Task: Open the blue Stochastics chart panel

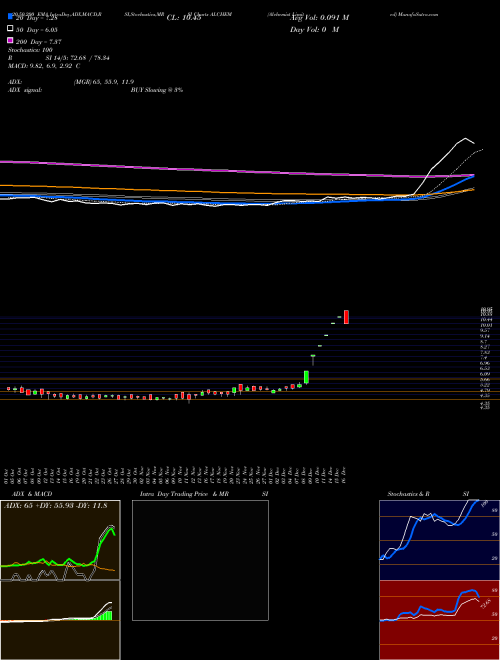Action: click(439, 540)
